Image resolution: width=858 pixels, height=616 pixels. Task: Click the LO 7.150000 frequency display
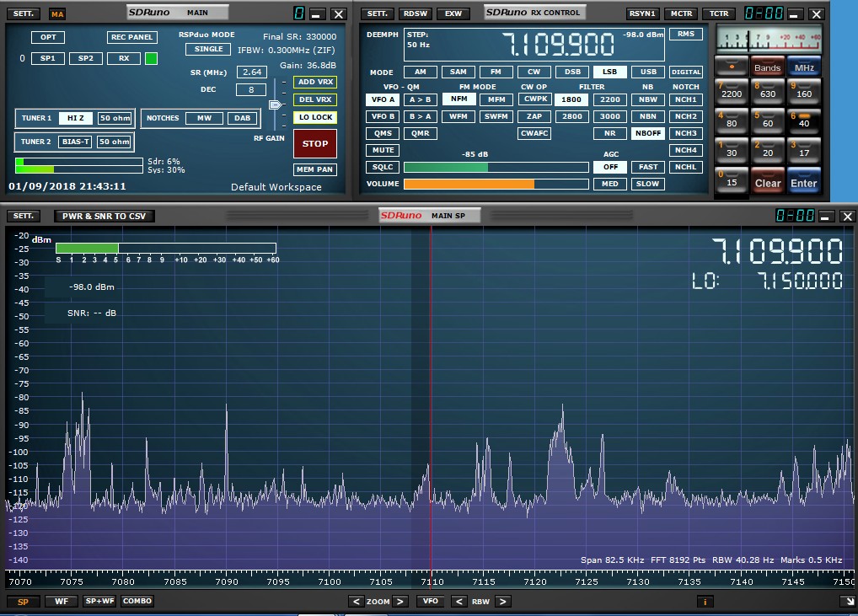[x=767, y=281]
